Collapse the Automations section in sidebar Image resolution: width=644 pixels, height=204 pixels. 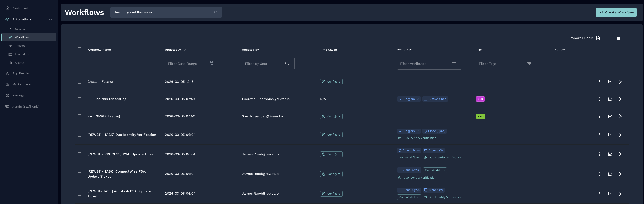(51, 19)
